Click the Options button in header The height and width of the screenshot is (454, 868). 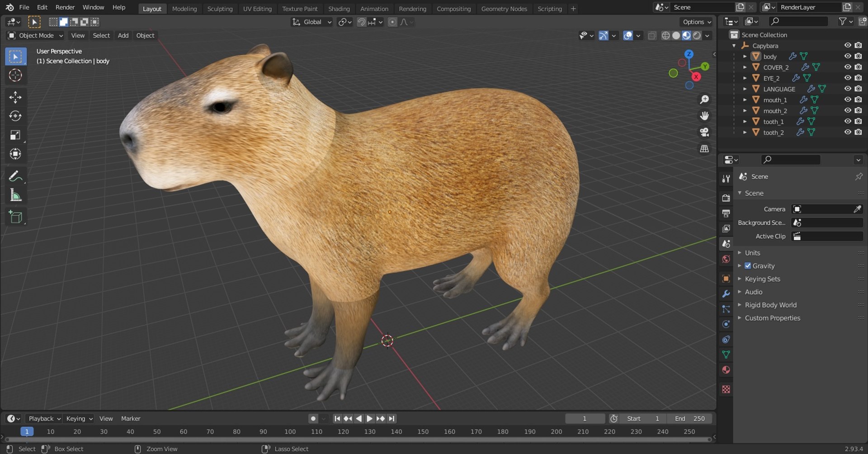[697, 22]
